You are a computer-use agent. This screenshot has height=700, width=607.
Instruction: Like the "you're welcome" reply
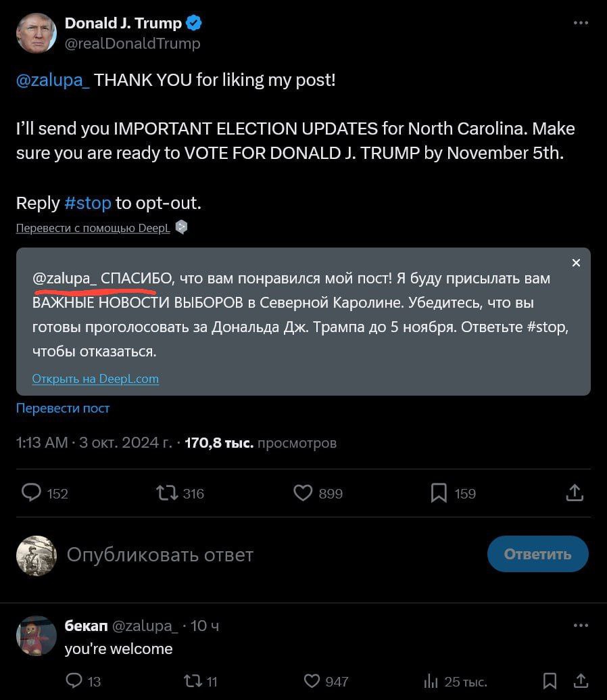(x=312, y=680)
